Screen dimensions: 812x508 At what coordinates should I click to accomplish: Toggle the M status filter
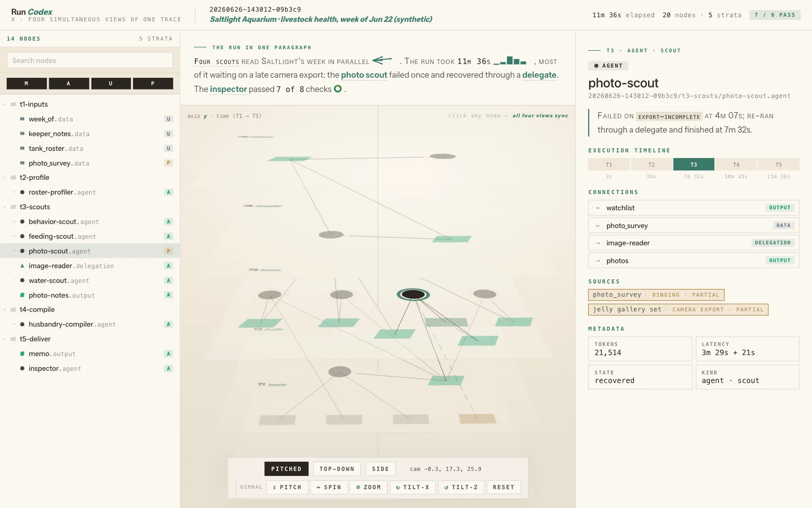26,83
